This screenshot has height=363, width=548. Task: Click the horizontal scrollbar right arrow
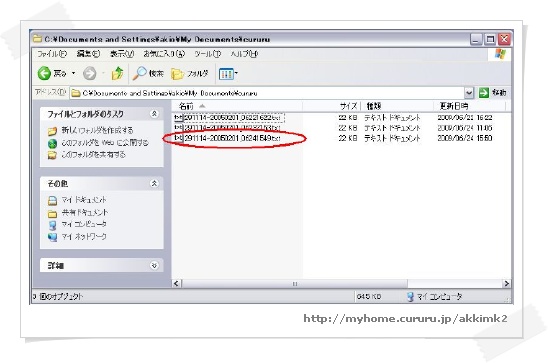click(x=506, y=284)
